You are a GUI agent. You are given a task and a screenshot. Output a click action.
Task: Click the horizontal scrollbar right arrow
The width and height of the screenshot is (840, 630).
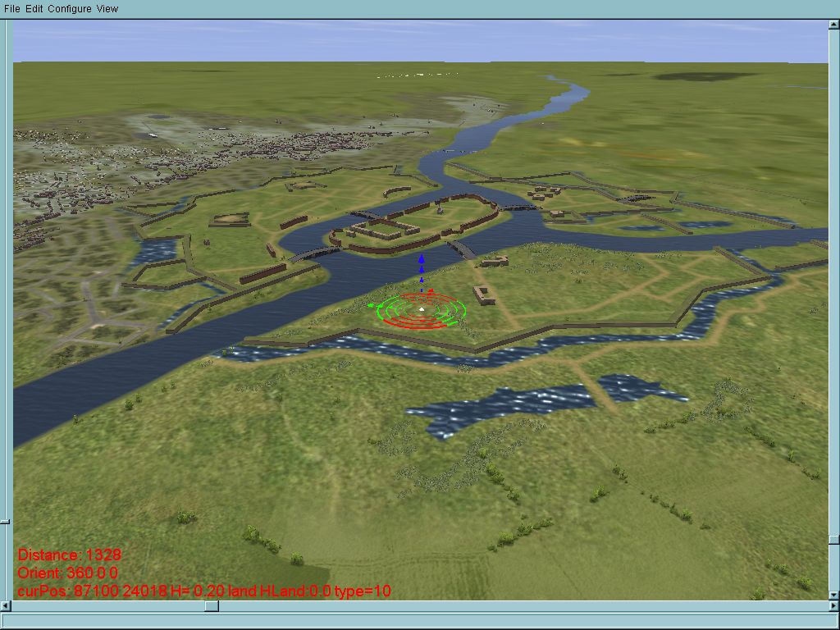coord(833,606)
